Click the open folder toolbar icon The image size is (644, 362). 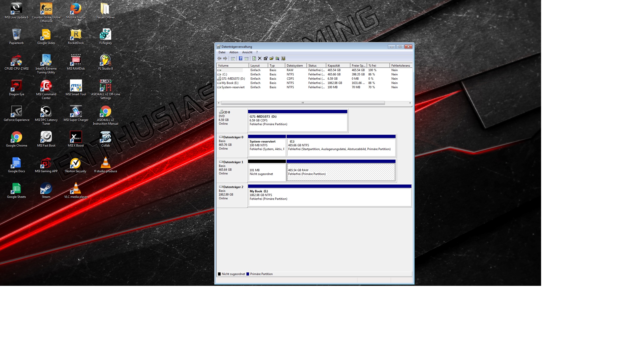[x=271, y=59]
